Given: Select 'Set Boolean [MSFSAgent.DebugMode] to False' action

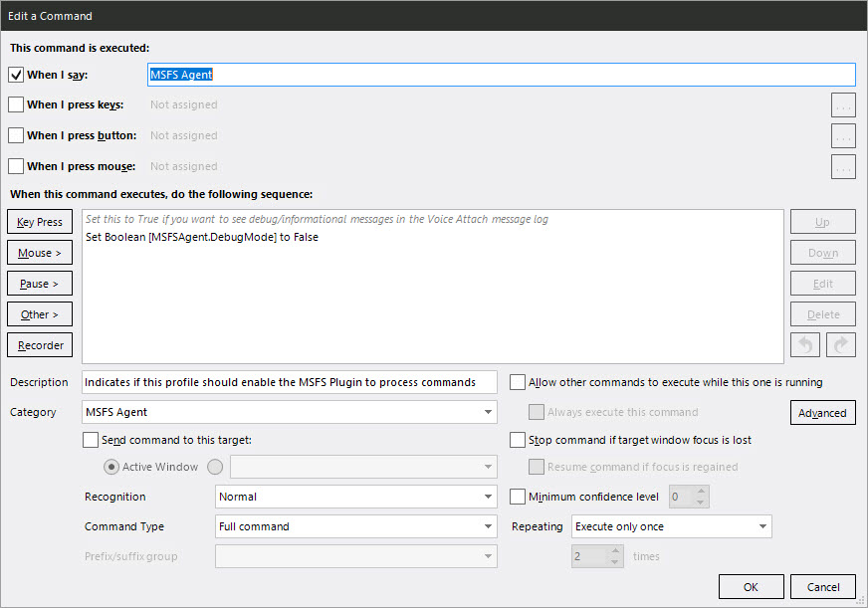Looking at the screenshot, I should [202, 237].
